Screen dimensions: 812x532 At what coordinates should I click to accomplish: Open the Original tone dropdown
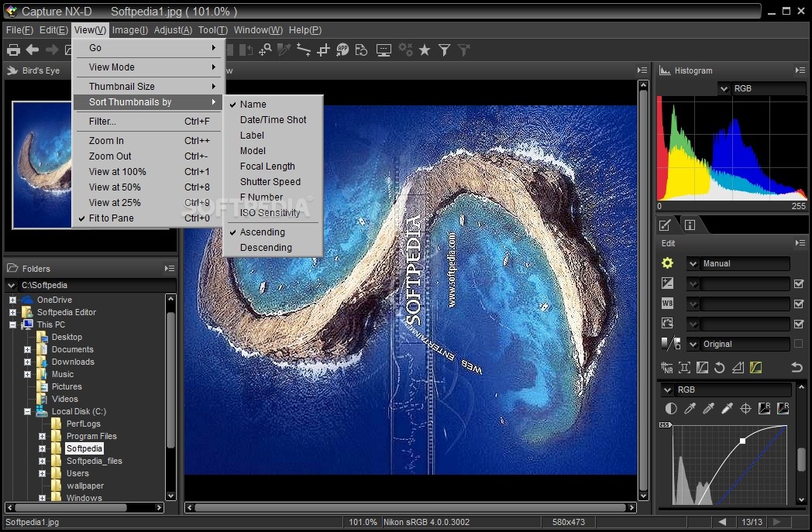click(738, 344)
